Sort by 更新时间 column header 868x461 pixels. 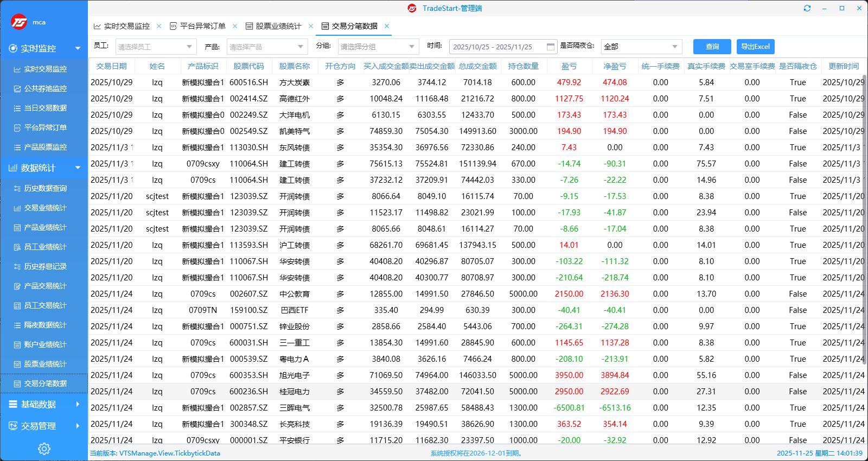[844, 66]
